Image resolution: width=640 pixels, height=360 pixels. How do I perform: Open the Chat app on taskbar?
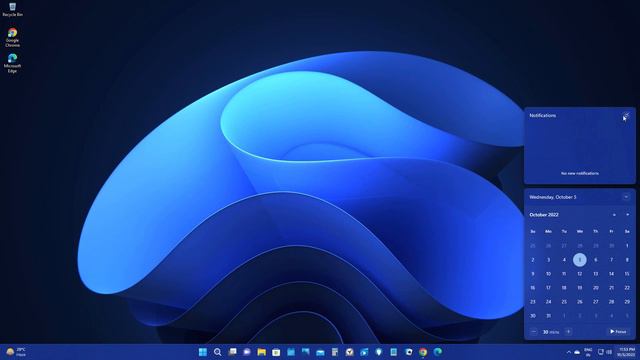point(247,352)
